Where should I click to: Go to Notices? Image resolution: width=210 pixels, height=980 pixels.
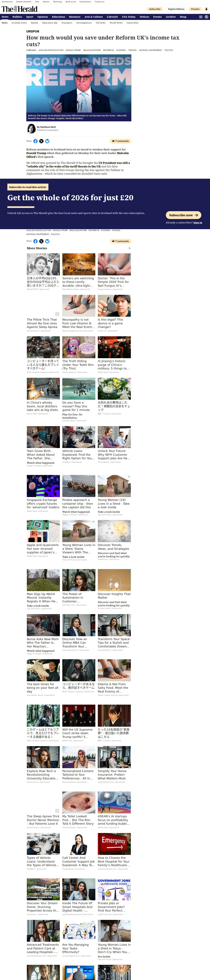click(x=144, y=17)
